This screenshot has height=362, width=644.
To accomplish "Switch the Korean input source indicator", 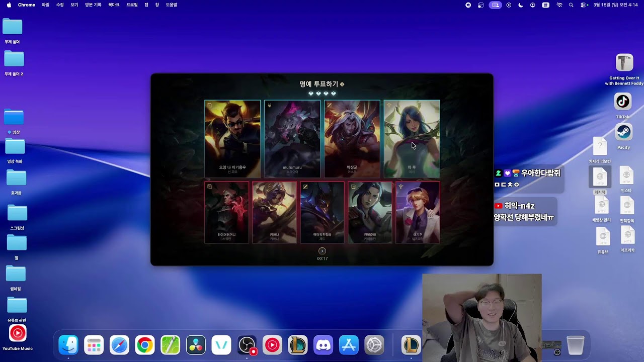I will pos(546,5).
